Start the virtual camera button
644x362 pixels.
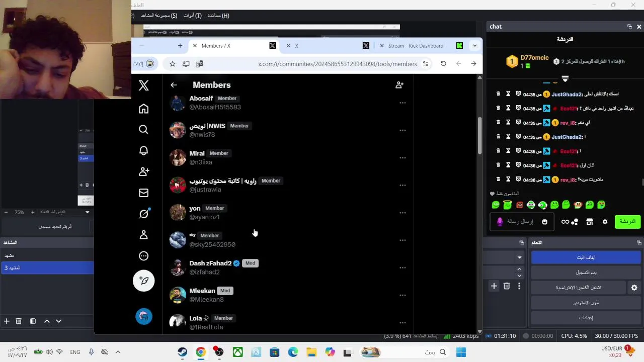578,288
